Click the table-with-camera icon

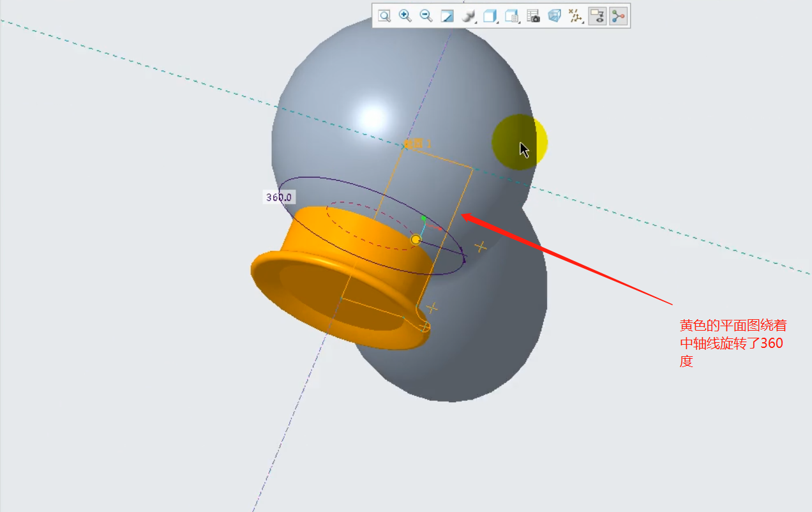[534, 16]
